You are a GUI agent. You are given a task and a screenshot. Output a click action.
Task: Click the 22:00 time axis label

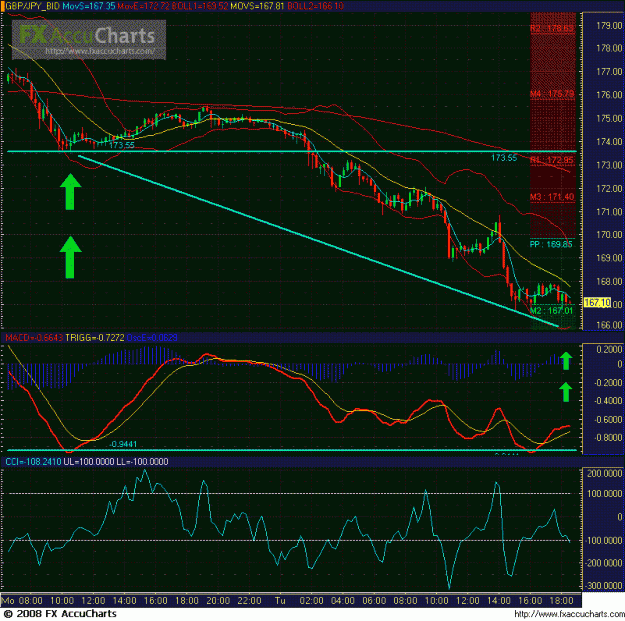coord(250,600)
